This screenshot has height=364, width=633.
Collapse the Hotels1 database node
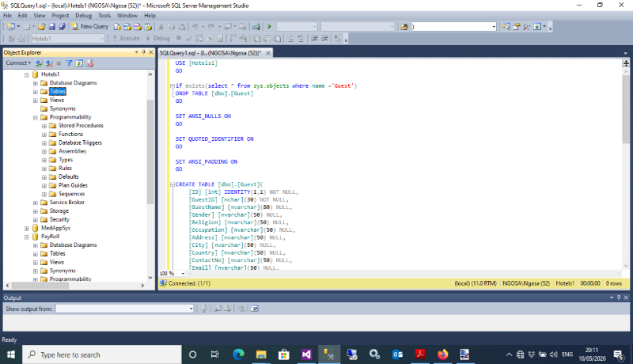point(26,74)
